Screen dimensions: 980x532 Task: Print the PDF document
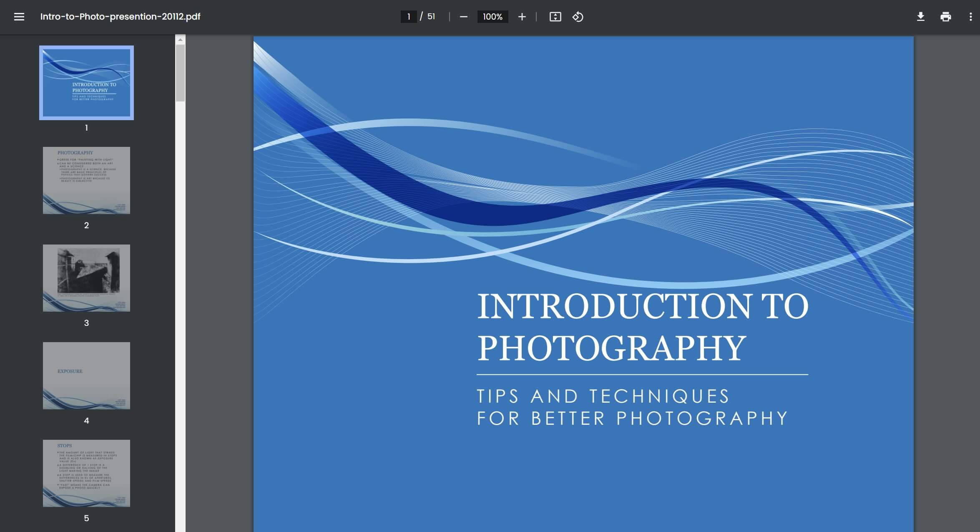[x=945, y=17]
